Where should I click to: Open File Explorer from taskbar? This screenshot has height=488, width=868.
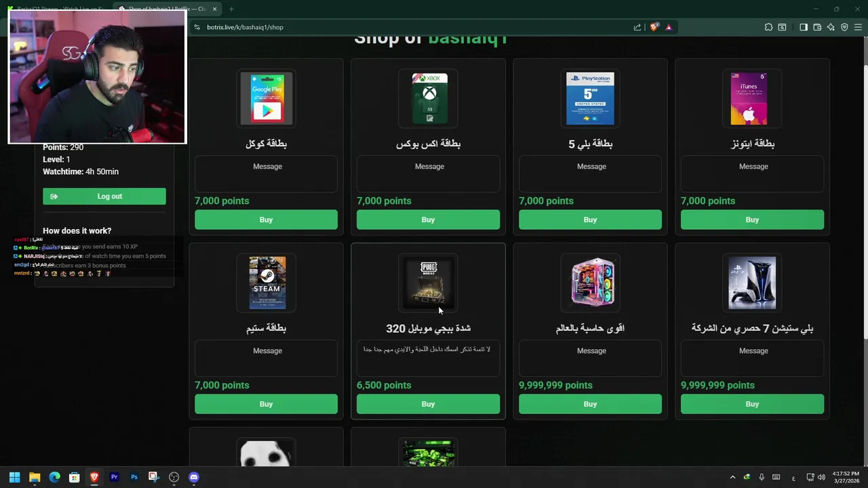click(x=35, y=477)
